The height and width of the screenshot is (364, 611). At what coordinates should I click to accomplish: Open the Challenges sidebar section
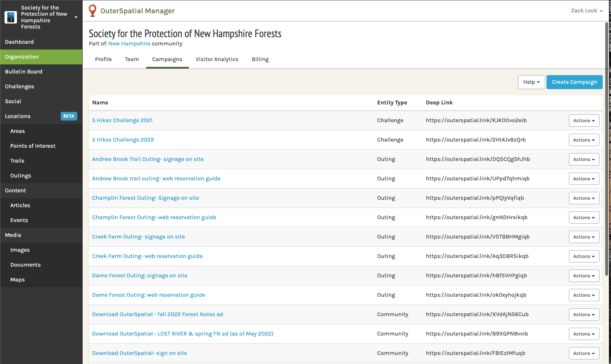pyautogui.click(x=19, y=87)
